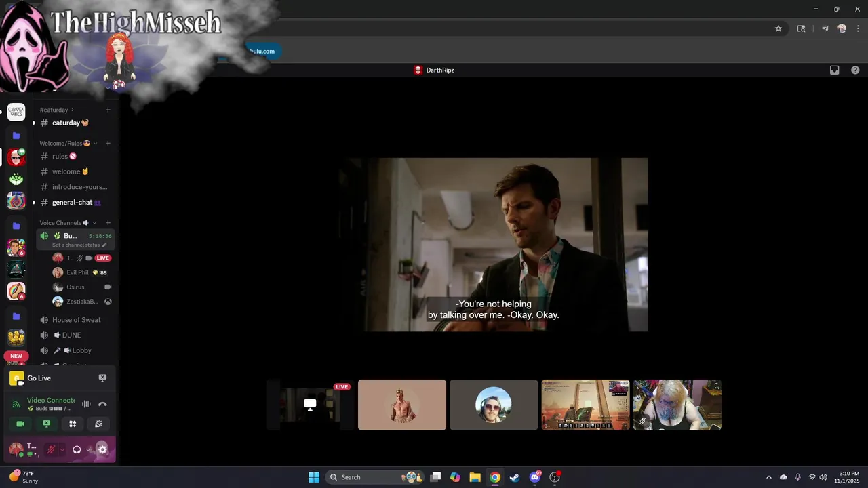Screen dimensions: 868x488
Task: Click the Windows taskbar Search box
Action: point(376,477)
